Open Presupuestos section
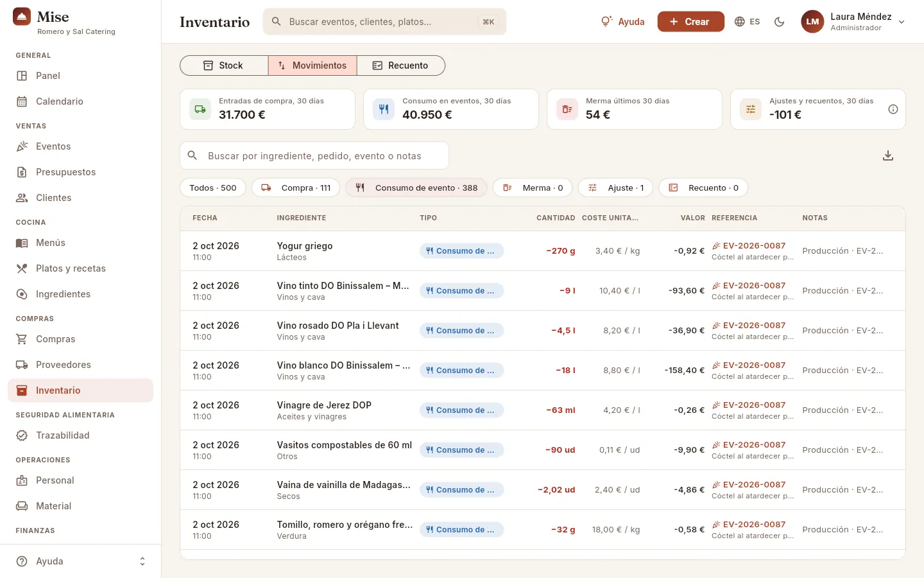The height and width of the screenshot is (578, 924). tap(80, 172)
